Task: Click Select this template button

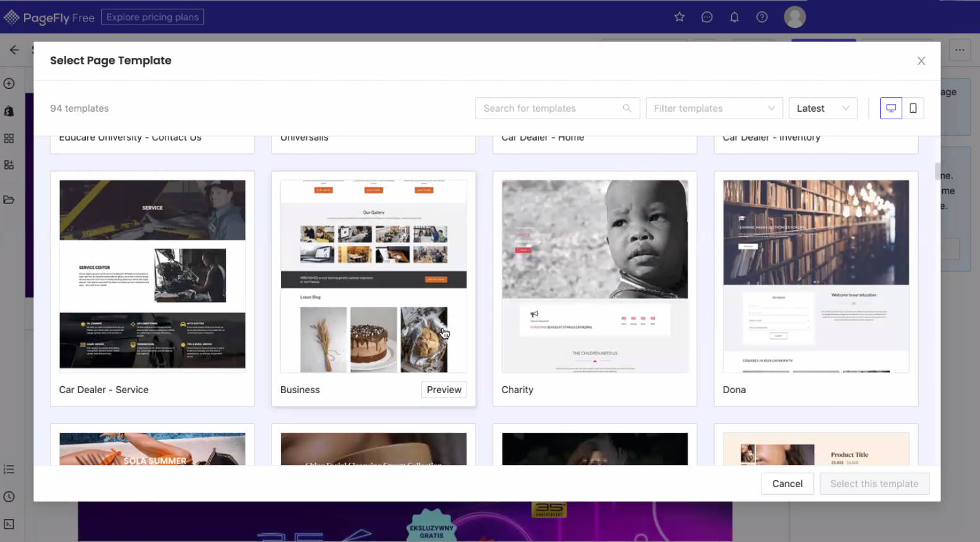Action: click(875, 483)
